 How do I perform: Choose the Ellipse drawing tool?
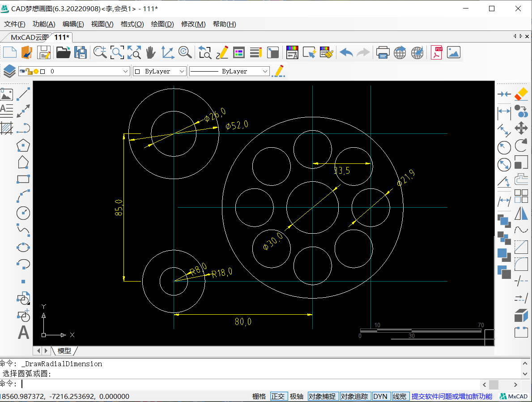click(x=23, y=247)
